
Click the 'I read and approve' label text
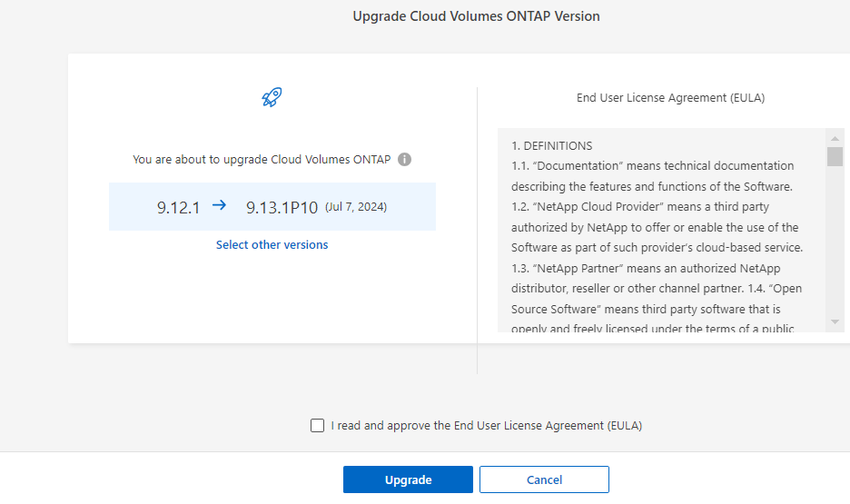[486, 425]
